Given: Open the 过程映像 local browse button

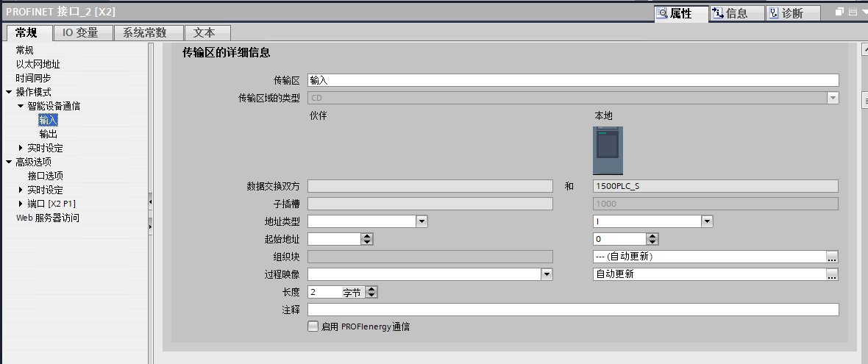Looking at the screenshot, I should (x=832, y=274).
